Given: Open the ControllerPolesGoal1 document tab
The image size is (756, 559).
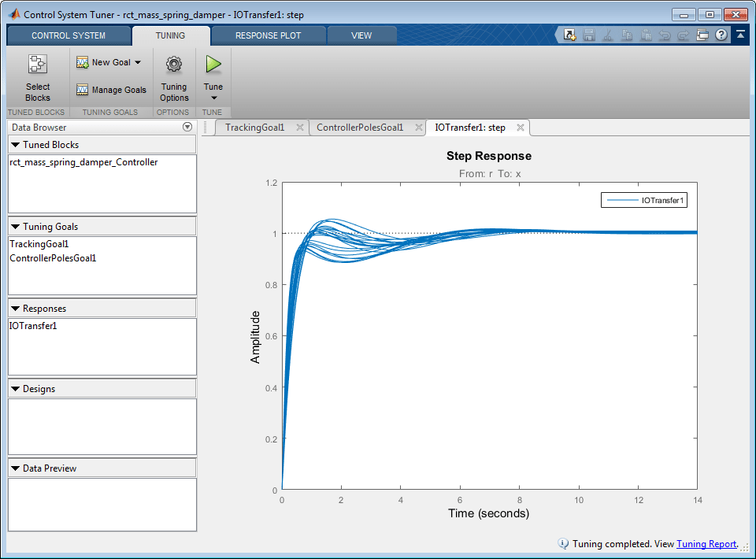Looking at the screenshot, I should click(360, 128).
